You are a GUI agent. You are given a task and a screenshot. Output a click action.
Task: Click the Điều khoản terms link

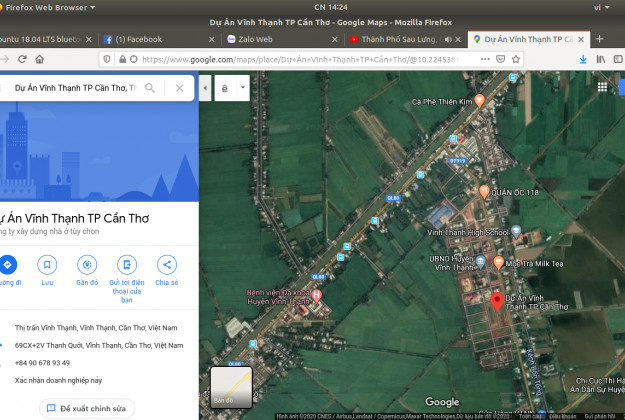coord(562,416)
